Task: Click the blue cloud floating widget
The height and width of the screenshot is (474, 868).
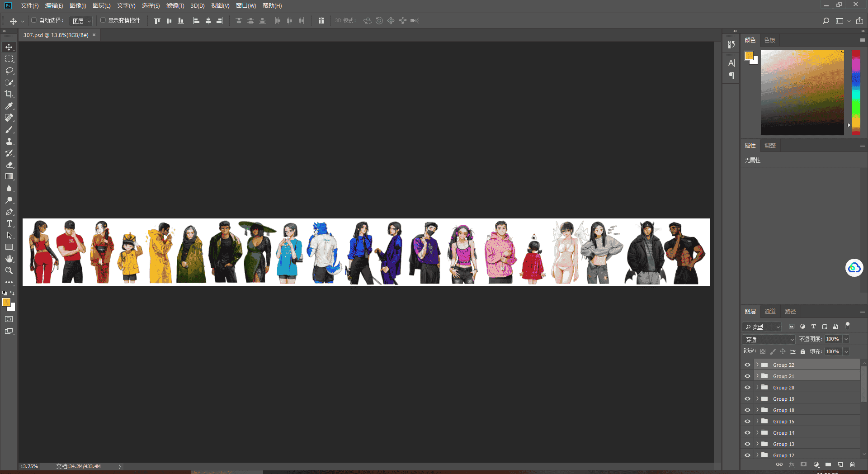Action: point(854,268)
